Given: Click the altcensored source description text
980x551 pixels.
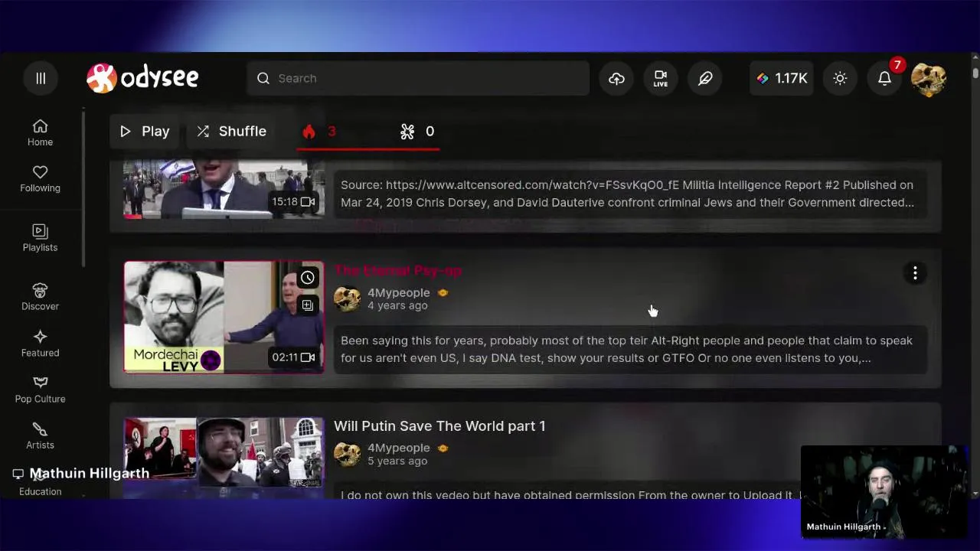Looking at the screenshot, I should pos(627,194).
